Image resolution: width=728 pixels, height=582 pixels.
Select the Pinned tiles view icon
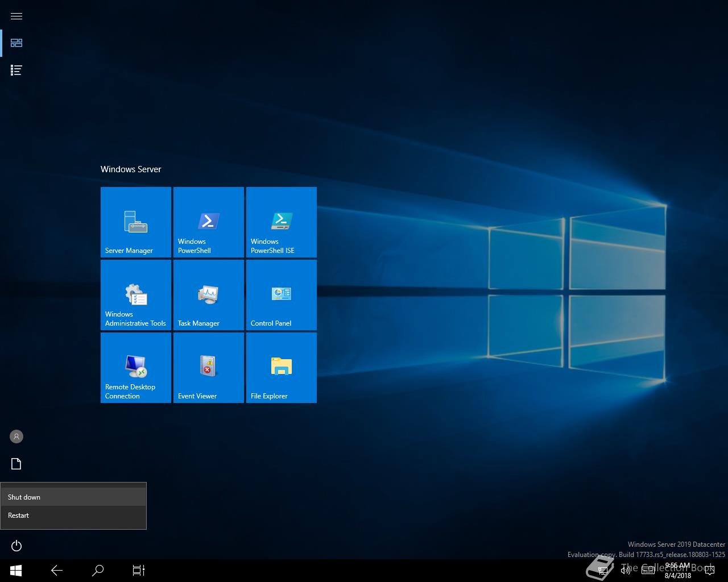point(16,43)
